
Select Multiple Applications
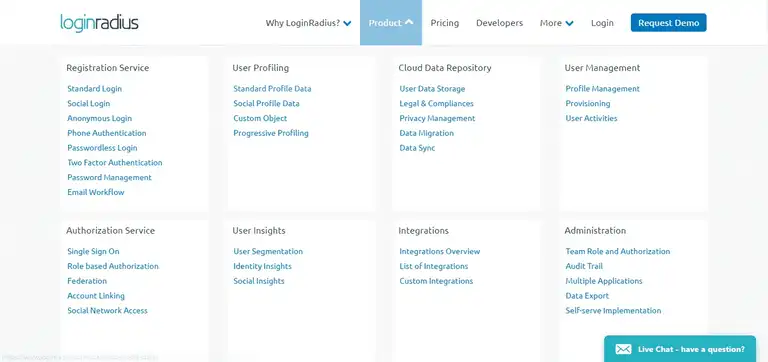coord(604,281)
